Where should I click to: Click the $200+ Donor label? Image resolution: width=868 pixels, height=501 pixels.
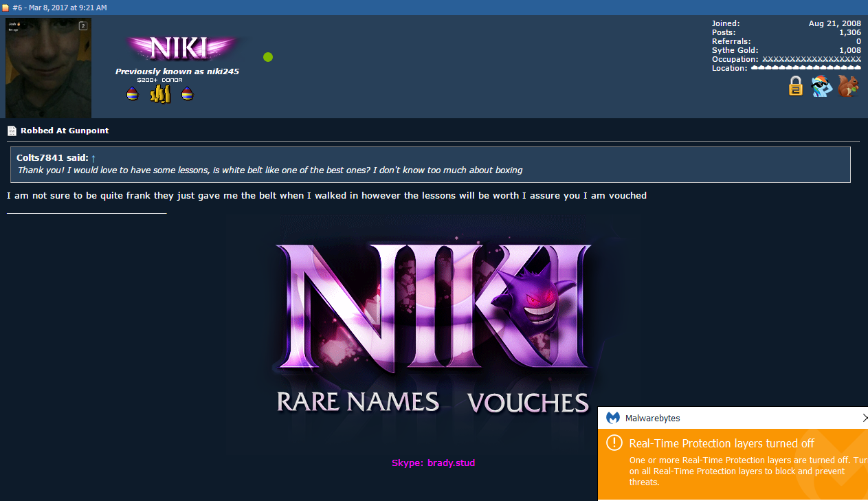[x=159, y=80]
